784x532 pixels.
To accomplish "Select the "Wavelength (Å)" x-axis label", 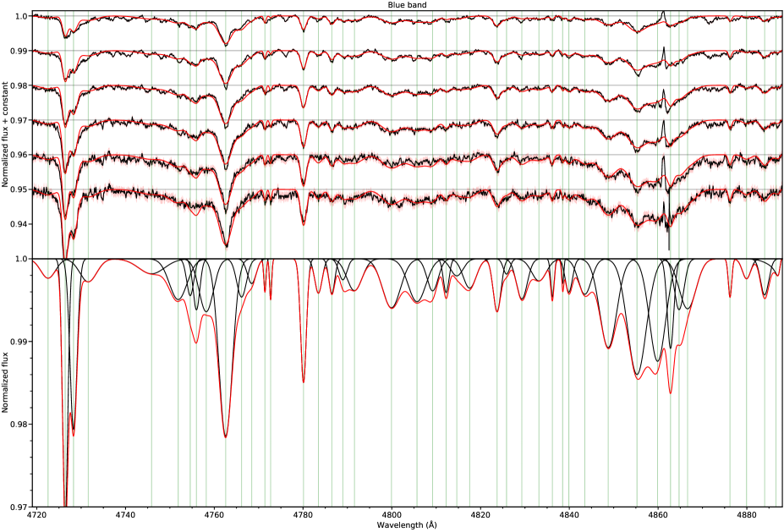I will (407, 525).
